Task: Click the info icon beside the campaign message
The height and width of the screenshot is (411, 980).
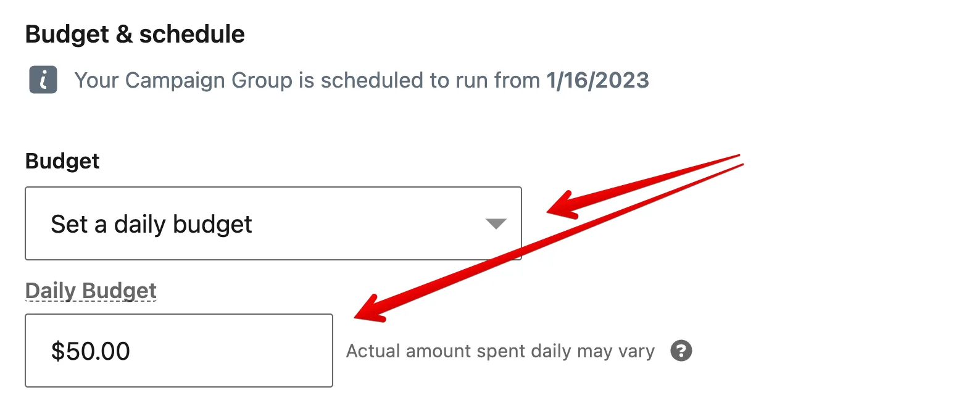Action: tap(43, 80)
